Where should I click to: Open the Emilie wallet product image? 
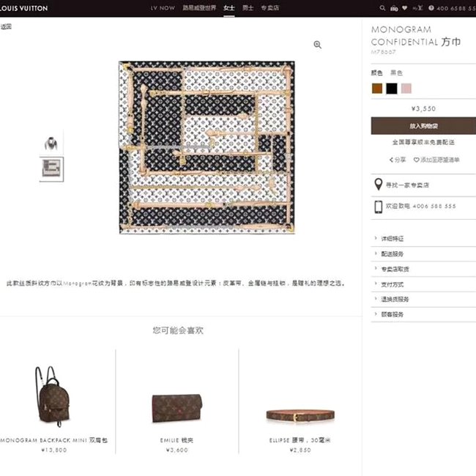click(177, 408)
